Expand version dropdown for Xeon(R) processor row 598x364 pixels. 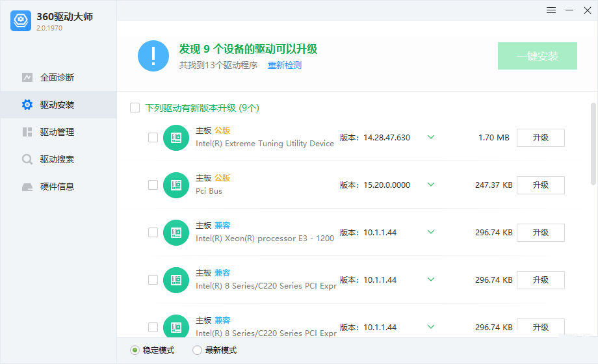pyautogui.click(x=431, y=232)
